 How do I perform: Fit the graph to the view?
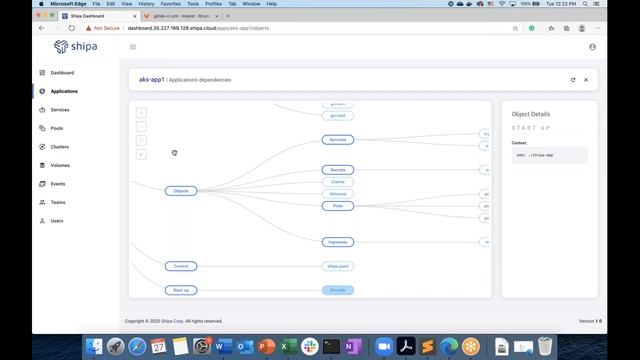coord(141,140)
